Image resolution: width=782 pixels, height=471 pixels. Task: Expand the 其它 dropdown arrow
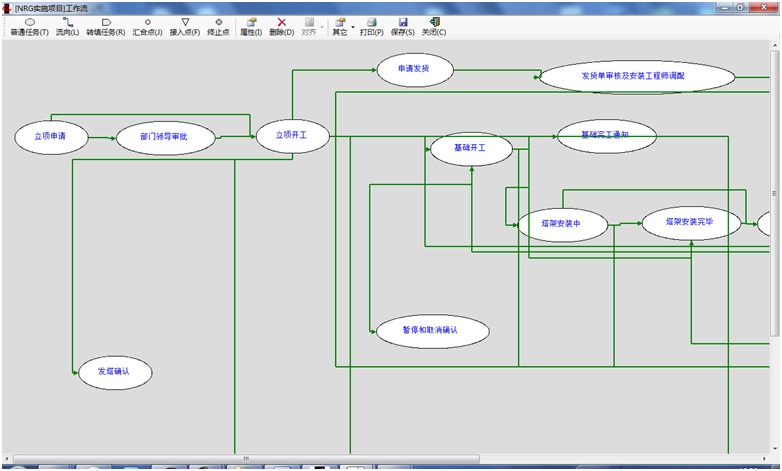pos(353,27)
